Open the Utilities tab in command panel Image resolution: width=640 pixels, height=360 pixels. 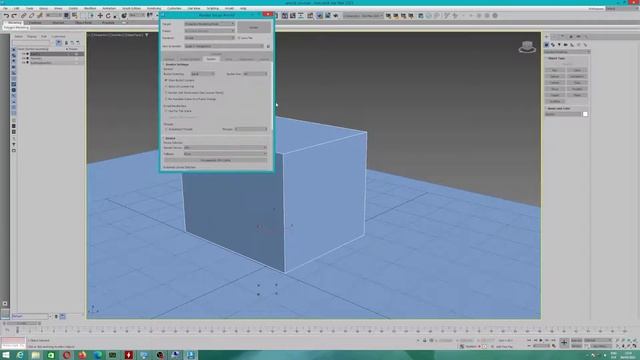tap(586, 36)
